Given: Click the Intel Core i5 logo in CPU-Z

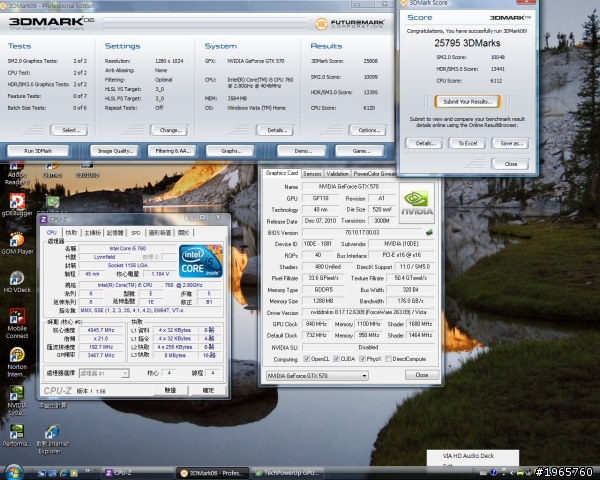Looking at the screenshot, I should (x=201, y=261).
